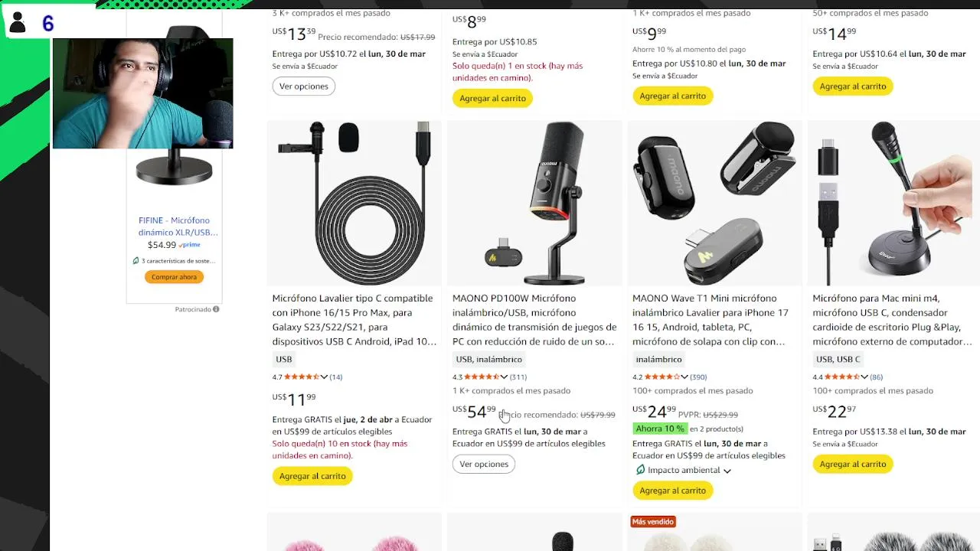Expand rating chevron for Mac mini microphone
This screenshot has width=980, height=551.
tap(864, 377)
